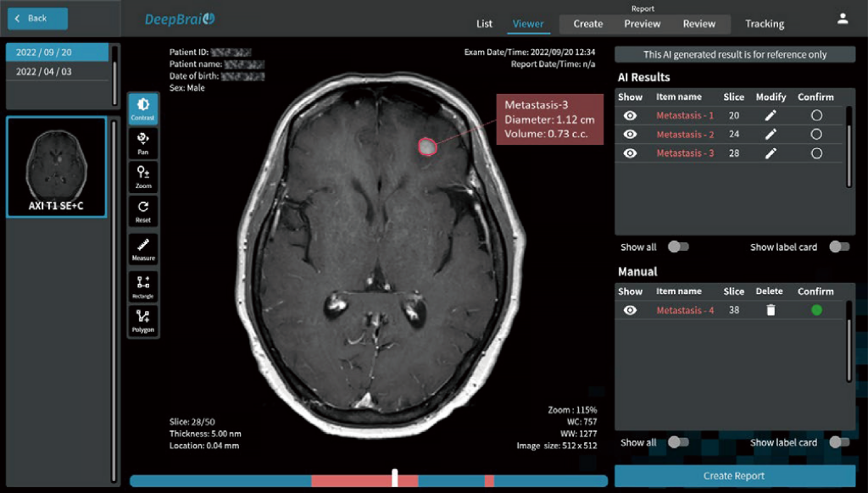
Task: Go back with the Back button
Action: (36, 18)
